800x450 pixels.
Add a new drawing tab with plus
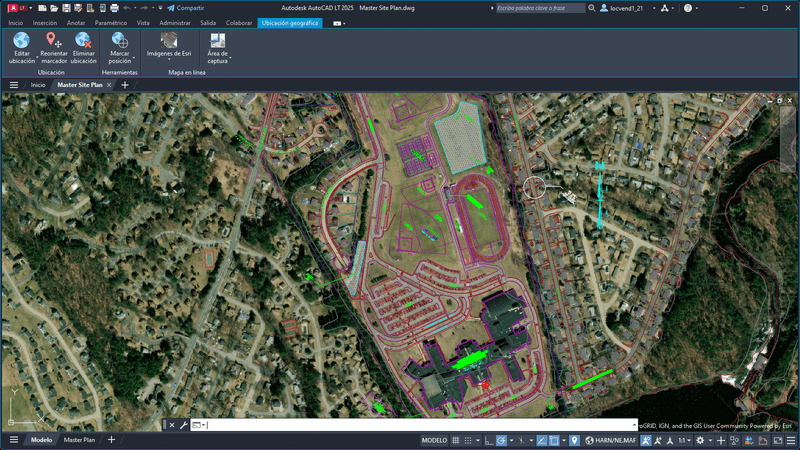point(125,85)
